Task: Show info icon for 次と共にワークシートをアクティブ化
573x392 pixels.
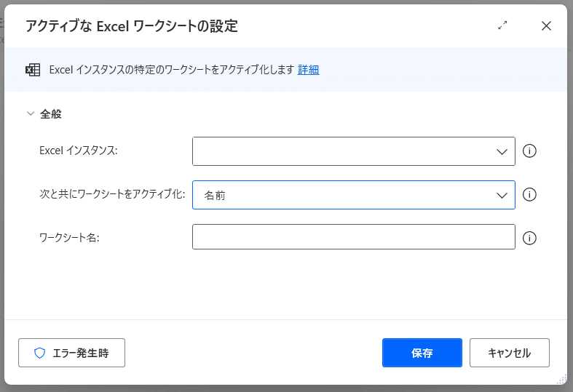Action: (530, 195)
